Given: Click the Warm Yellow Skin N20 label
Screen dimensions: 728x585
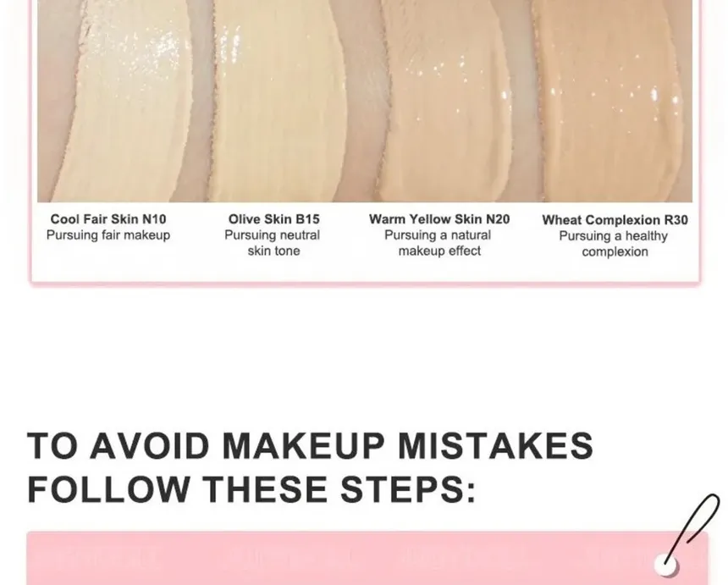Looking at the screenshot, I should (x=439, y=219).
